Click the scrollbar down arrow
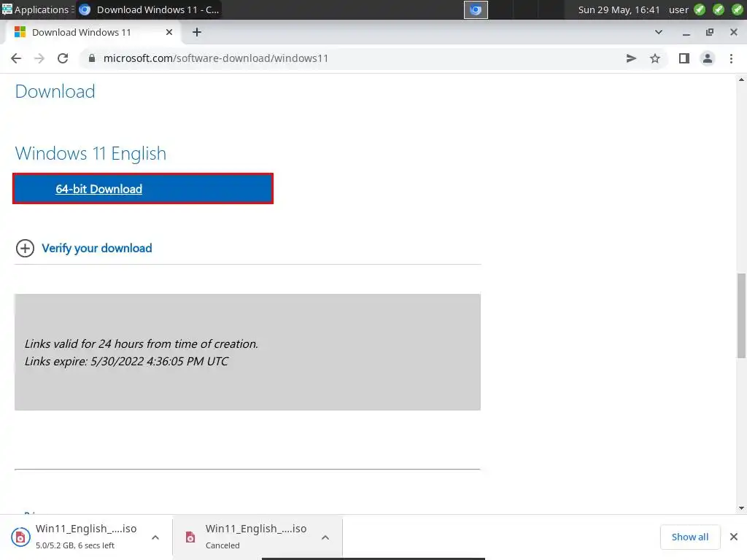 (741, 508)
